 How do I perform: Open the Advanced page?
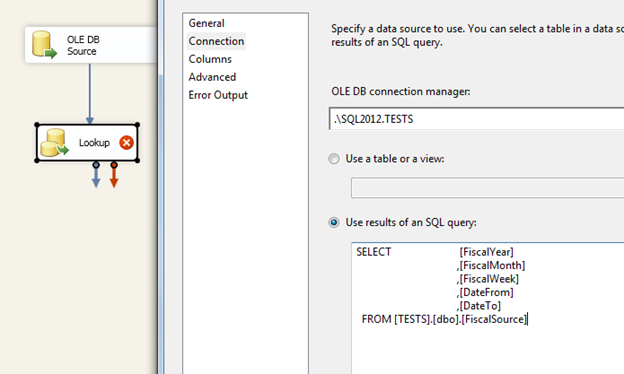tap(212, 77)
